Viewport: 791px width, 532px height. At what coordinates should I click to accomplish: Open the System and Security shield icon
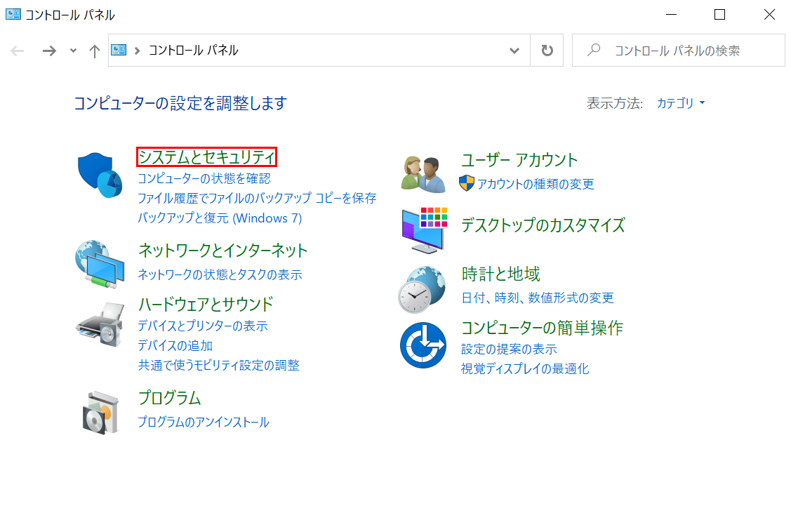point(100,175)
